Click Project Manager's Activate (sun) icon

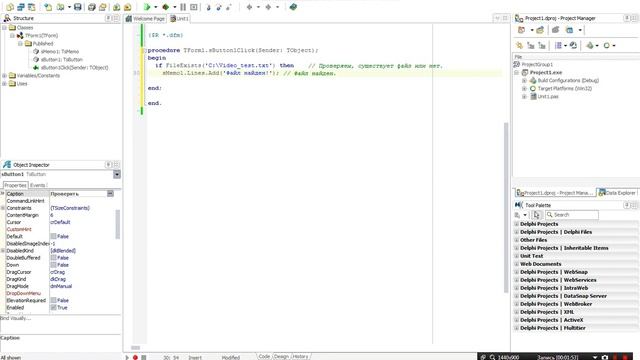(x=519, y=45)
